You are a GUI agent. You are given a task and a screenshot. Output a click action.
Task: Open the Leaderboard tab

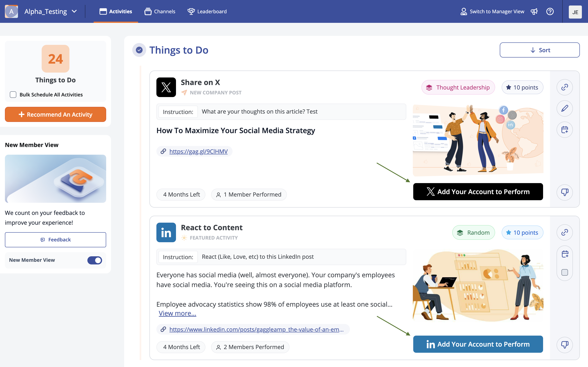tap(207, 11)
